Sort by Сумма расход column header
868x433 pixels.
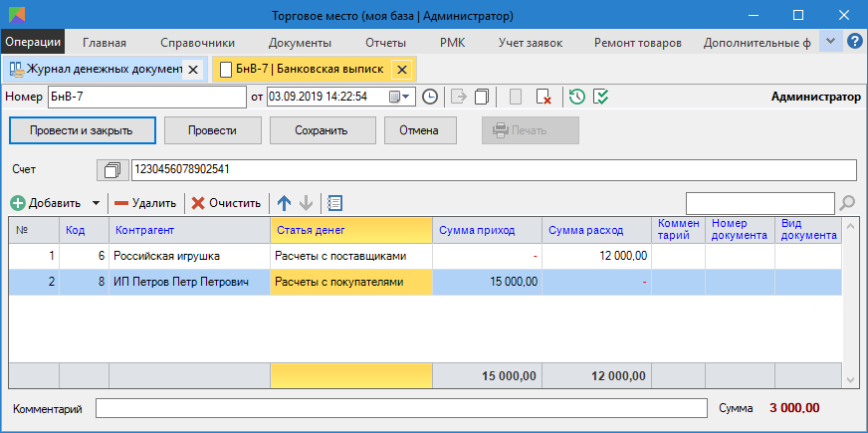click(x=597, y=230)
